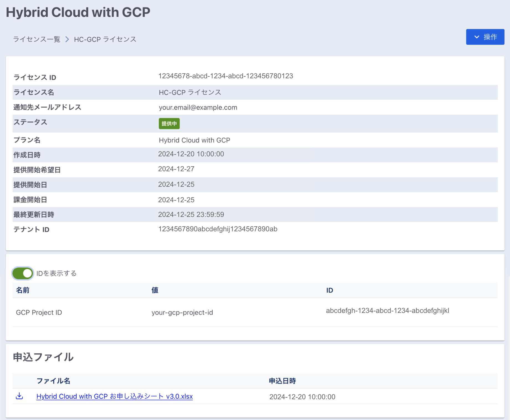Click the テナント ID field label
The image size is (510, 420).
(31, 230)
